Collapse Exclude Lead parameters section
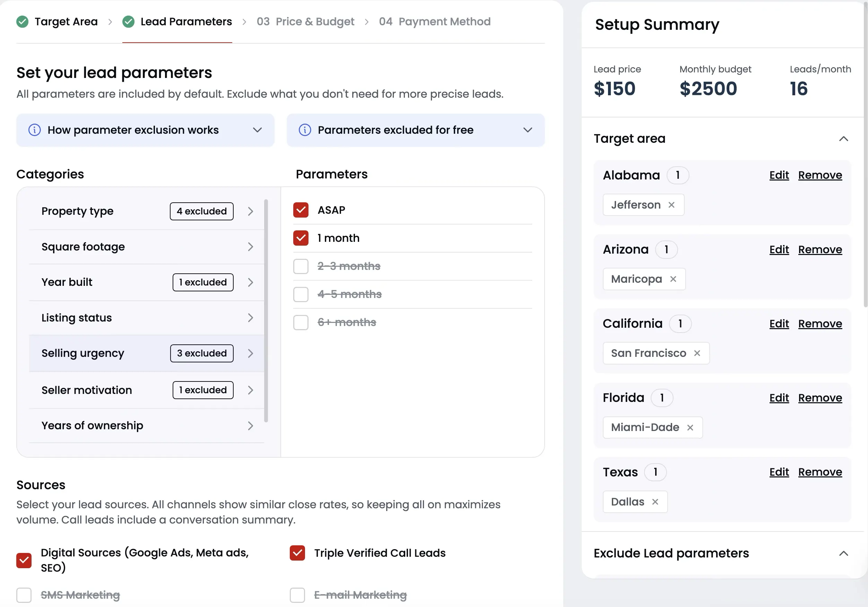Image resolution: width=868 pixels, height=607 pixels. [x=843, y=553]
